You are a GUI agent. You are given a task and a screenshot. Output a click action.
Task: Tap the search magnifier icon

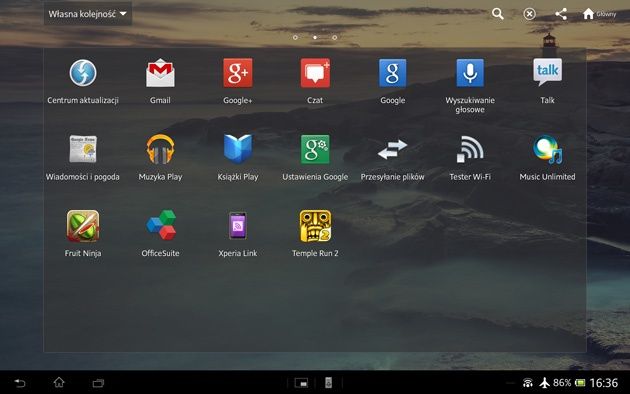498,14
